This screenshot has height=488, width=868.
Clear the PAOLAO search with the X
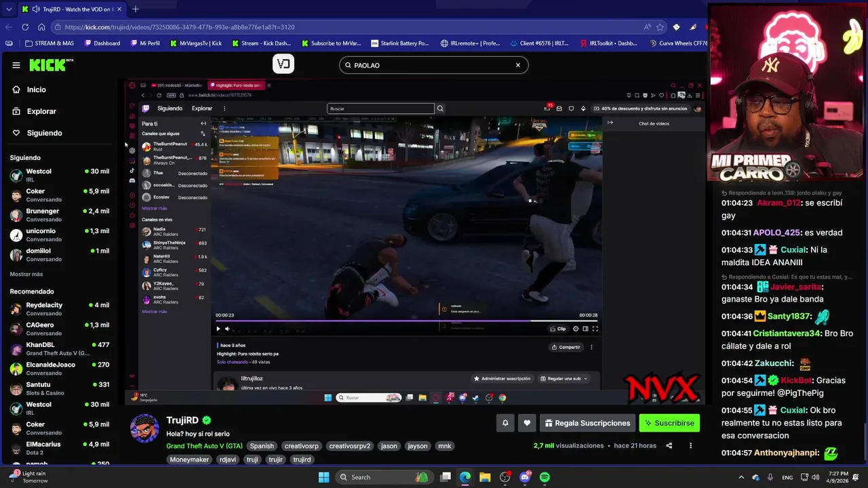click(518, 65)
